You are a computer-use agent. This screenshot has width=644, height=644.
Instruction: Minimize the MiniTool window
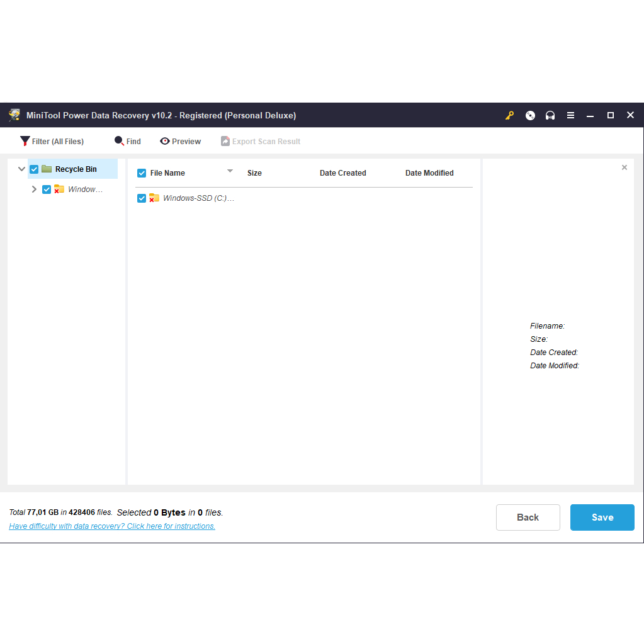pyautogui.click(x=590, y=116)
